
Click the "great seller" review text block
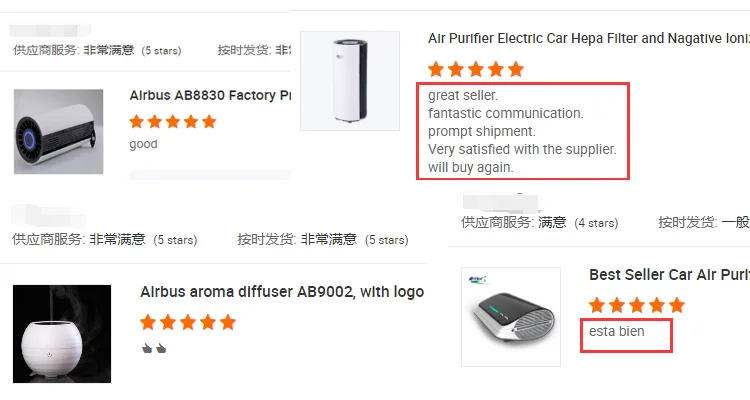(x=522, y=131)
